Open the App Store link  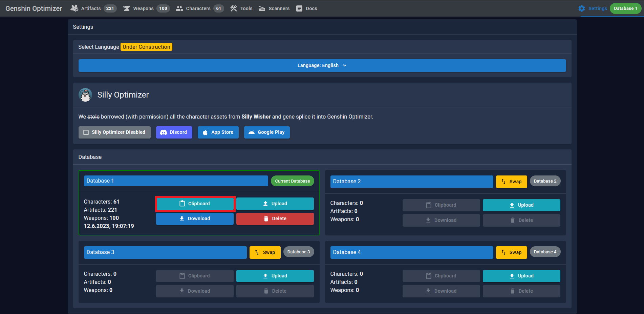[218, 132]
